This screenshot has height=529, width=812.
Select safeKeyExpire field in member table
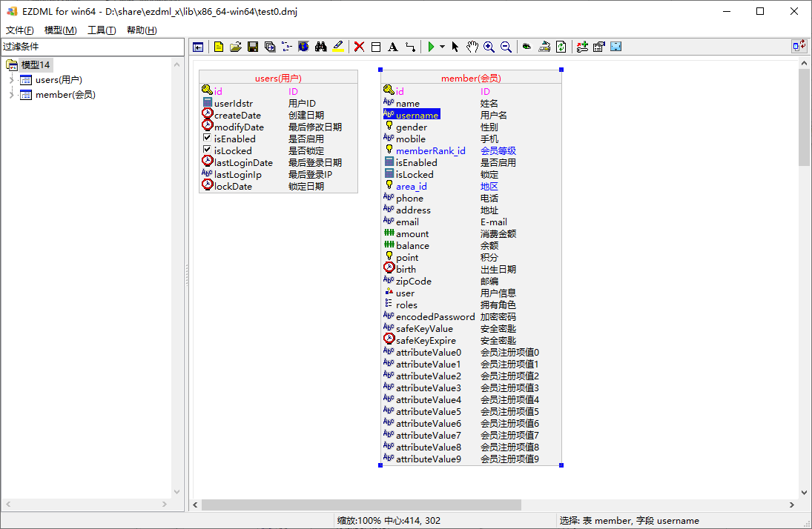click(x=426, y=341)
